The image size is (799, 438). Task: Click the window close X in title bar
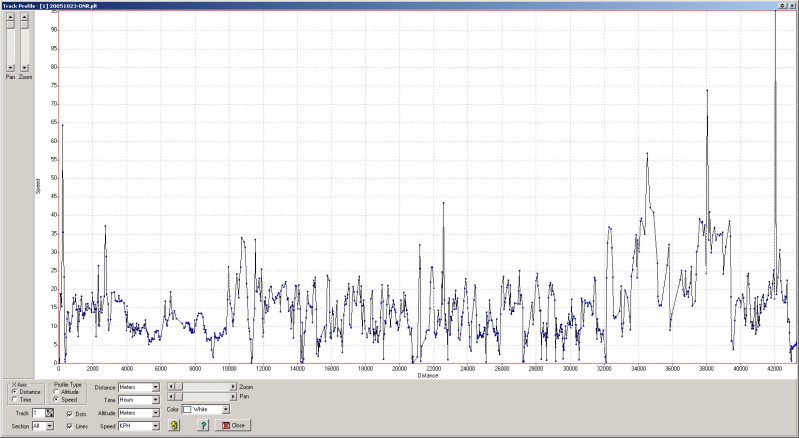coord(792,5)
